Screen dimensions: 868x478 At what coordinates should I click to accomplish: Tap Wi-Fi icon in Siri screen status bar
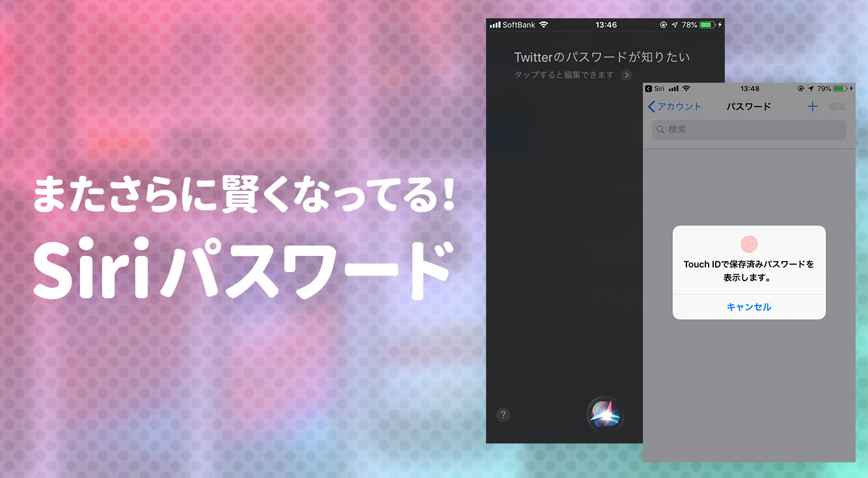coord(544,25)
